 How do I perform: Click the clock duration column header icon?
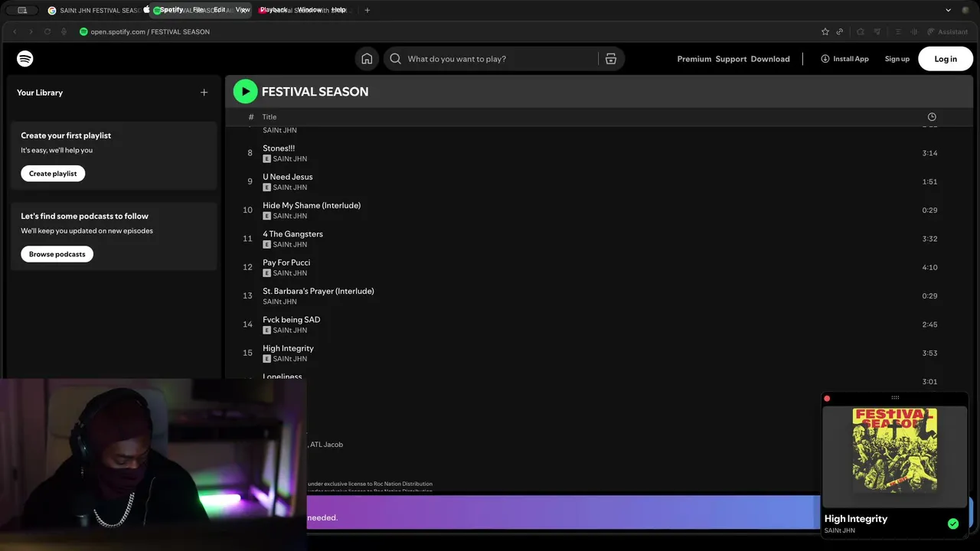click(x=932, y=117)
